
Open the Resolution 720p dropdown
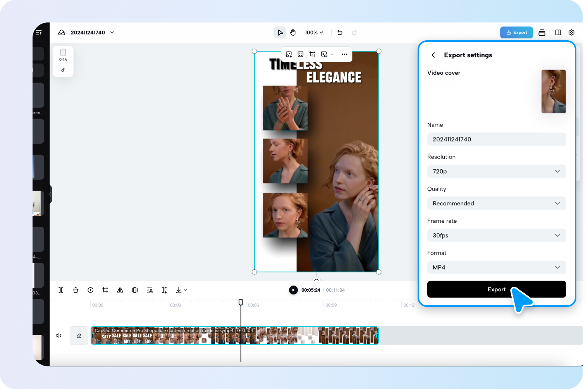point(497,171)
